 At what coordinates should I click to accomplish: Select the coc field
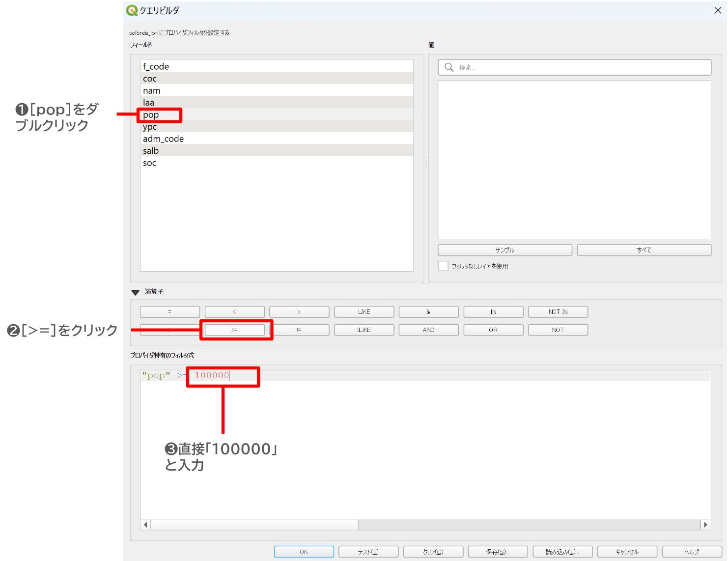pyautogui.click(x=277, y=79)
